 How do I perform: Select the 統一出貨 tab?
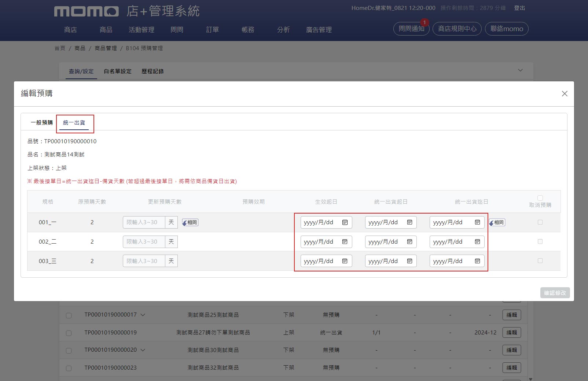[x=74, y=123]
